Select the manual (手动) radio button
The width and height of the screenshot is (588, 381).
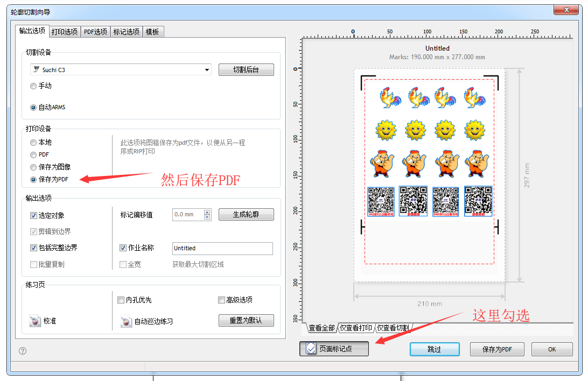pos(33,86)
